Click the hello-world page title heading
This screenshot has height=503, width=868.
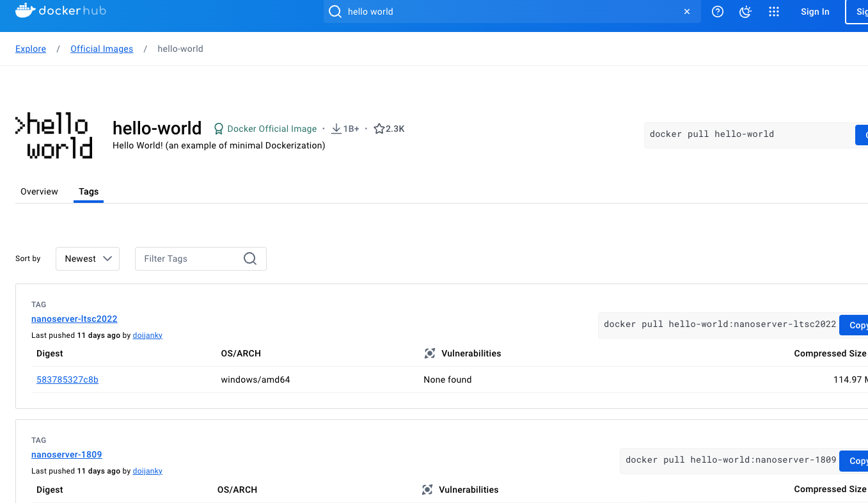(157, 128)
